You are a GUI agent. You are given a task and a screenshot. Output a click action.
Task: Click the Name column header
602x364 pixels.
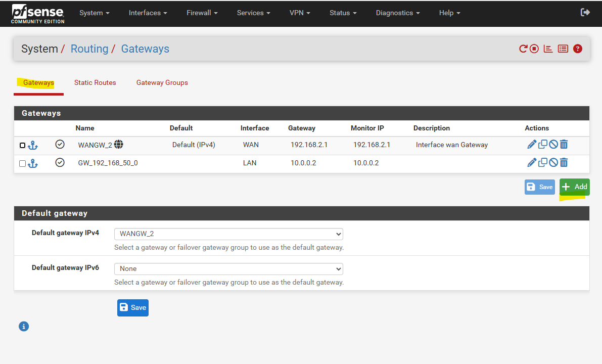[85, 128]
